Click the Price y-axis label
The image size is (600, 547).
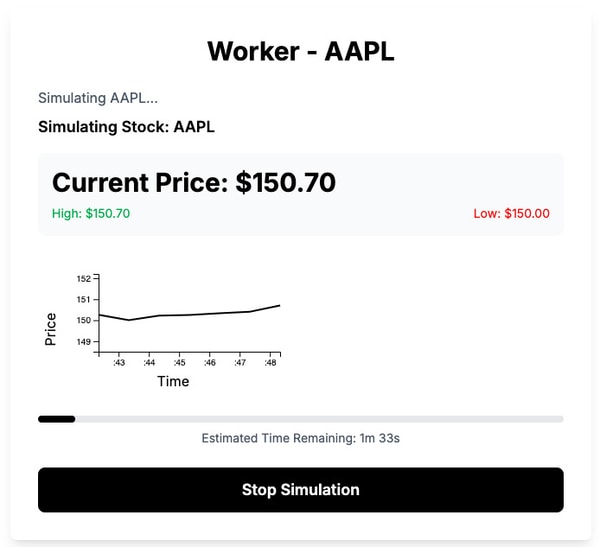(x=51, y=328)
